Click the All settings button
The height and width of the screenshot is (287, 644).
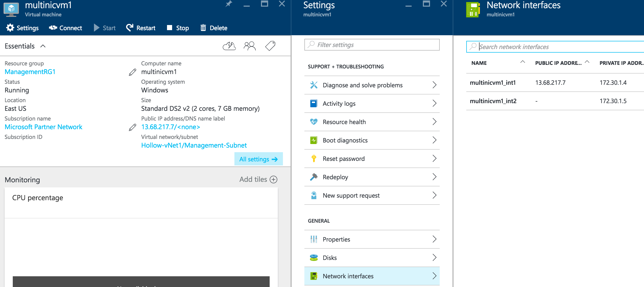[258, 159]
